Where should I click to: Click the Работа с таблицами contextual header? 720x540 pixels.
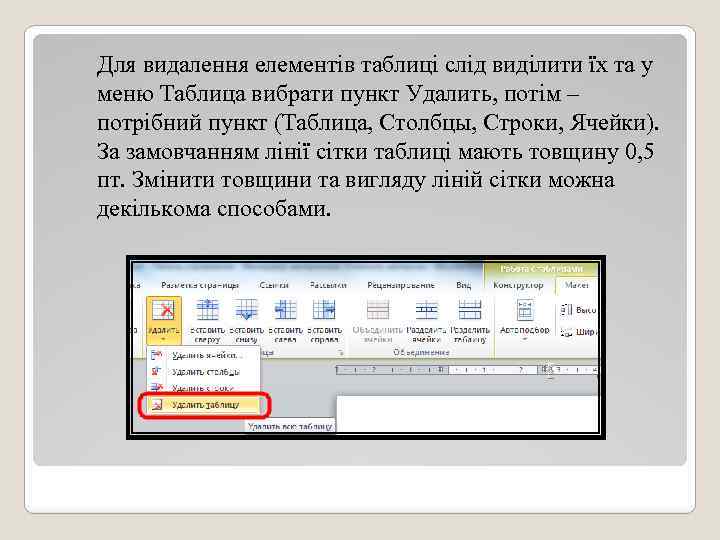(x=541, y=269)
